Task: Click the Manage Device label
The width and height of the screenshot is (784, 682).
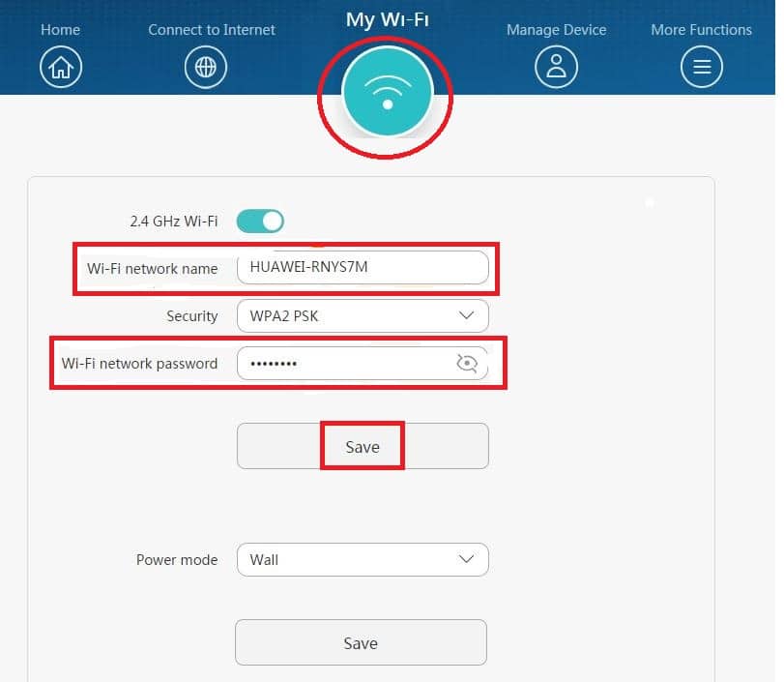Action: (557, 30)
